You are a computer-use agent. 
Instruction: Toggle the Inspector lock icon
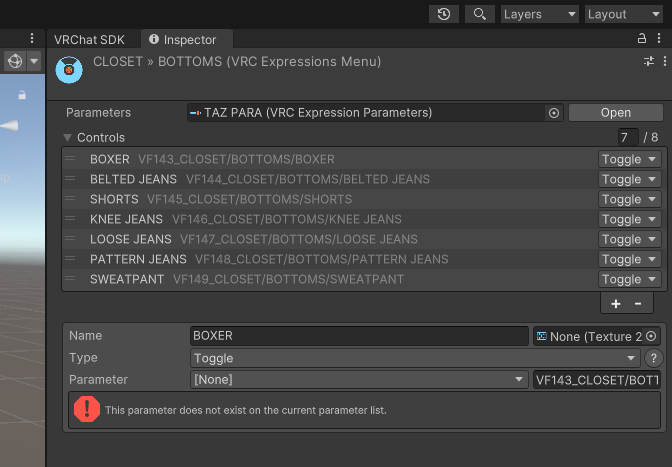tap(642, 39)
